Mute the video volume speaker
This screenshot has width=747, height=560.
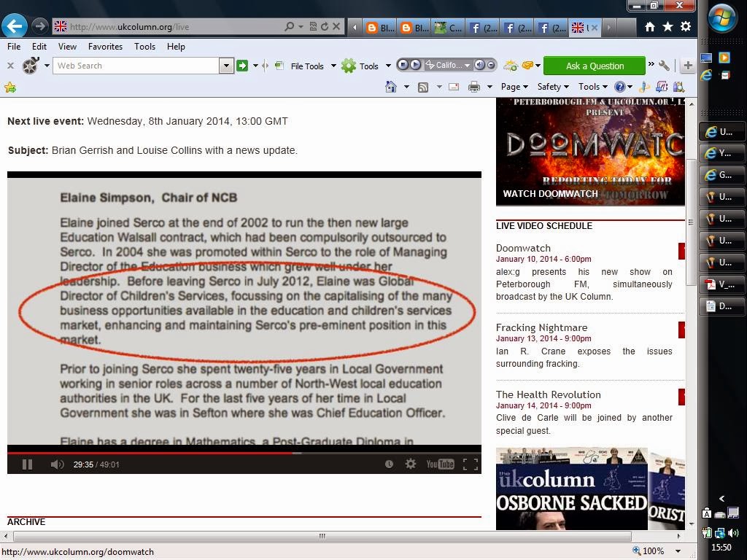tap(57, 464)
